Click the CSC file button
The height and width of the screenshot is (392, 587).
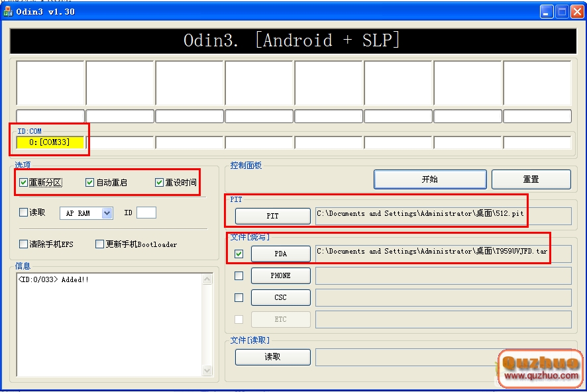(281, 297)
